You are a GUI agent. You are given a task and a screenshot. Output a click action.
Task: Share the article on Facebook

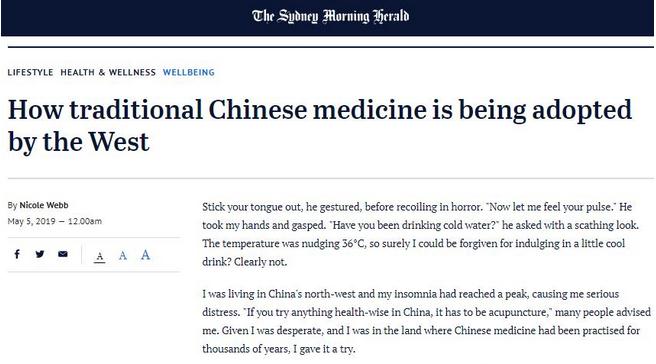point(17,254)
